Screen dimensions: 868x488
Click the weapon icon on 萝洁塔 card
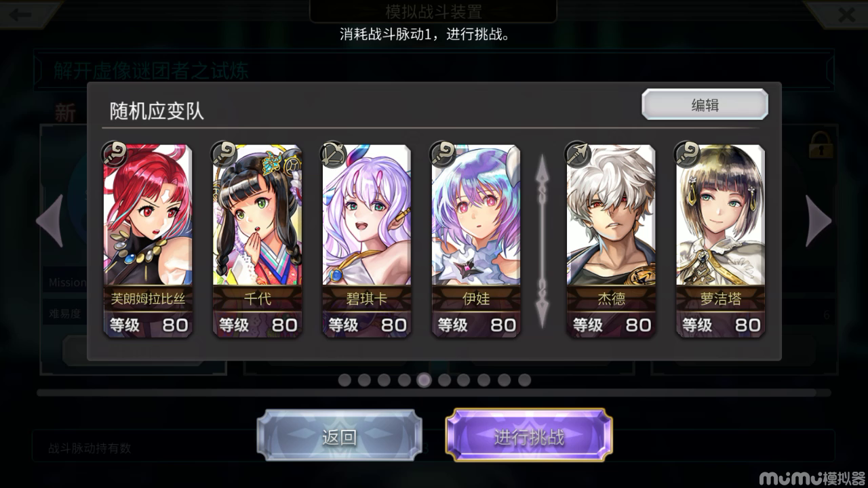[688, 154]
